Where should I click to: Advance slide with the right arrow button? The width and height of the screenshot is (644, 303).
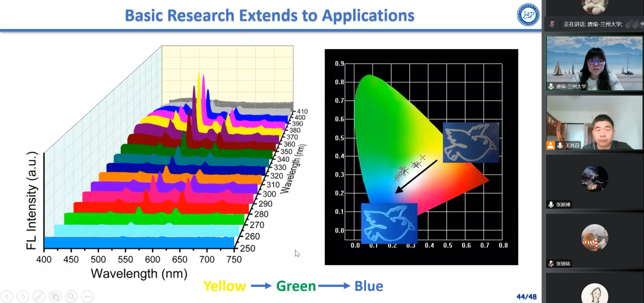tap(23, 296)
